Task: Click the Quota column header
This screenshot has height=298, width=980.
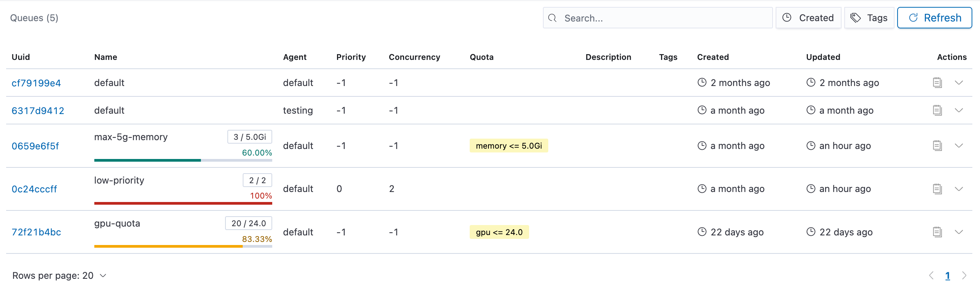Action: point(482,57)
